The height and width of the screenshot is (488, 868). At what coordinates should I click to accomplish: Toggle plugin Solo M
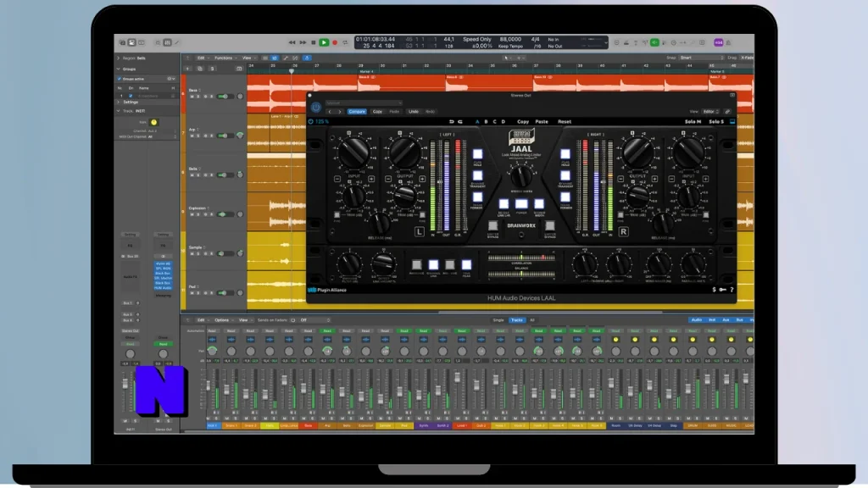pyautogui.click(x=693, y=122)
